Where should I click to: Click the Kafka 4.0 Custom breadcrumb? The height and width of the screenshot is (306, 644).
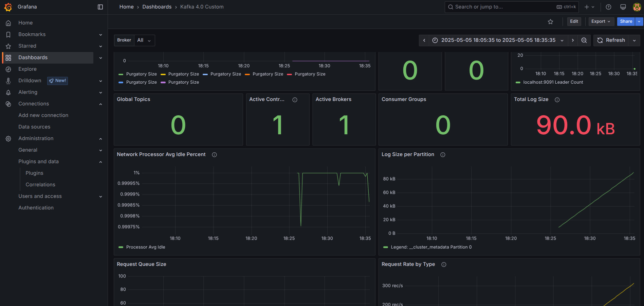pyautogui.click(x=202, y=7)
